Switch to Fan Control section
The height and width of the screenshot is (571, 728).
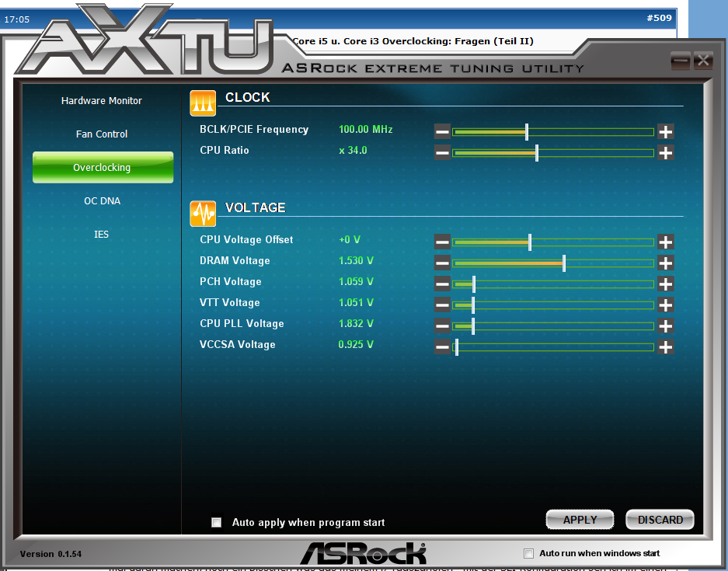102,134
